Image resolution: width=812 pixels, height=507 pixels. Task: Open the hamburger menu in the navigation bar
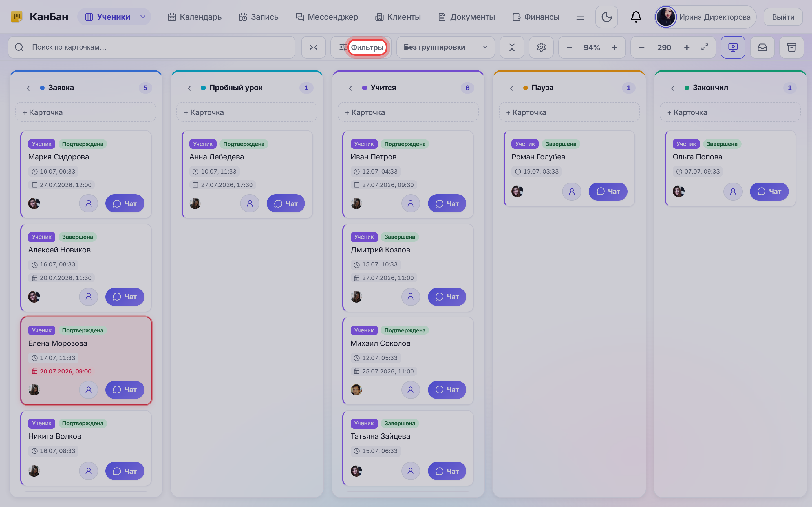(580, 17)
